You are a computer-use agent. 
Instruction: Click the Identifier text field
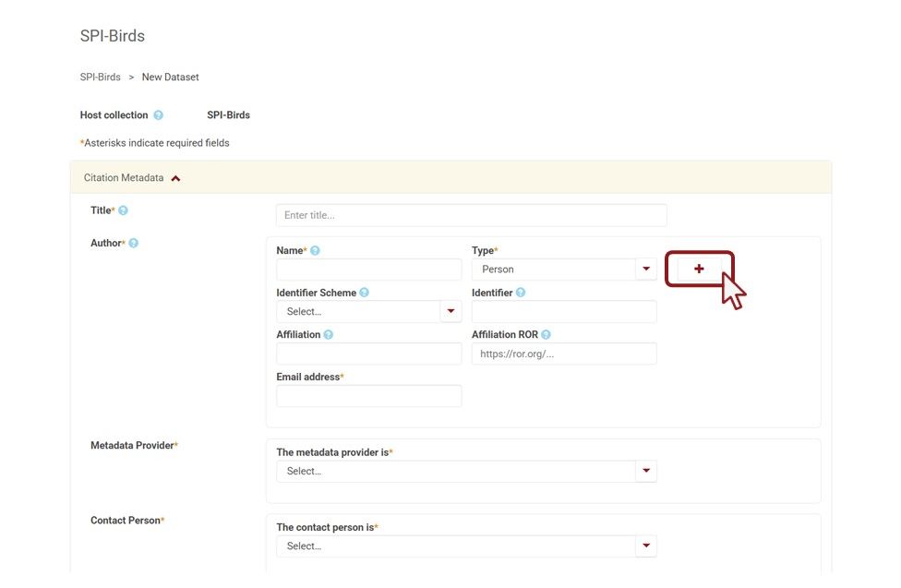[564, 312]
